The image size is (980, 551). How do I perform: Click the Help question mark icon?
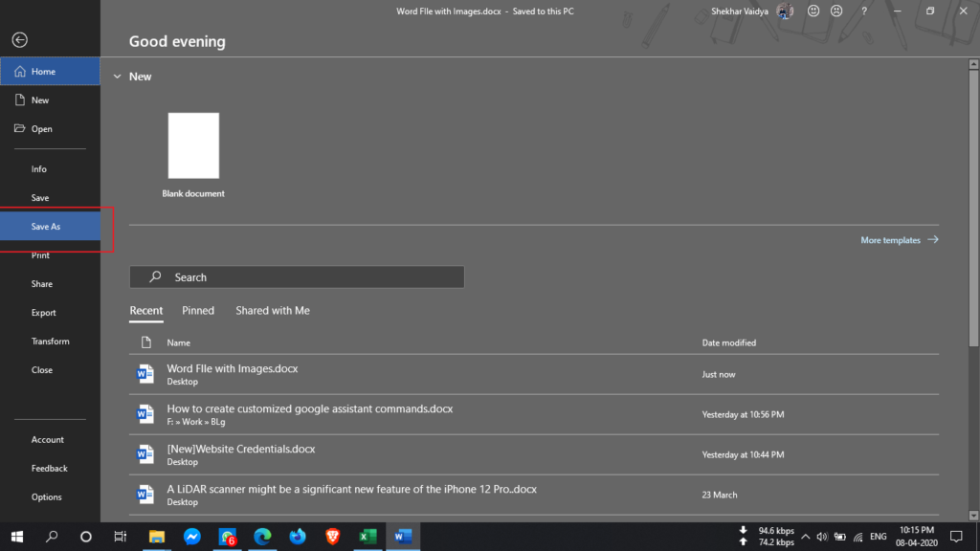click(864, 11)
